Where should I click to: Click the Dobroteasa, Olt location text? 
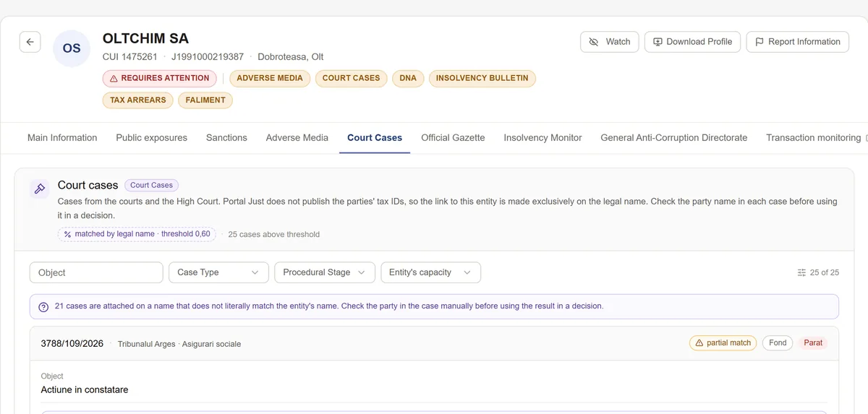pos(291,56)
